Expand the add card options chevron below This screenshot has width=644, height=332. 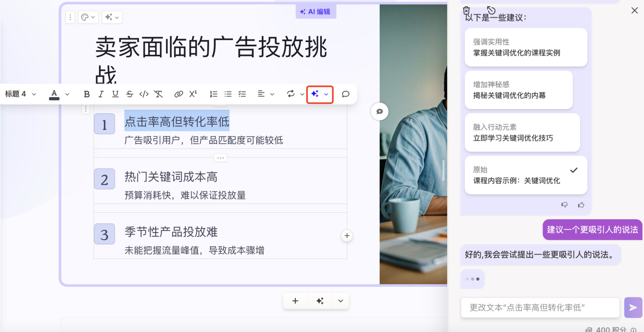pyautogui.click(x=341, y=301)
